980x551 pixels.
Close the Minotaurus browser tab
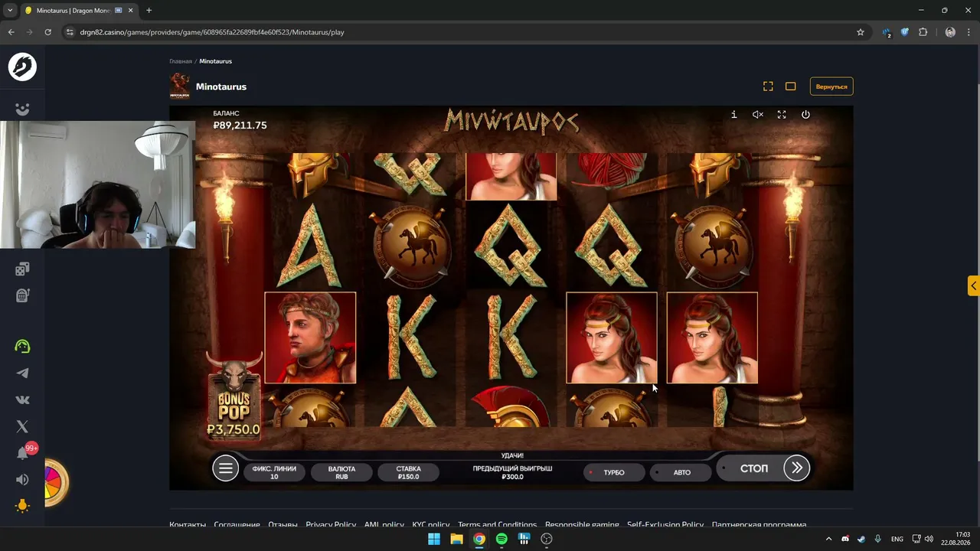(x=129, y=11)
